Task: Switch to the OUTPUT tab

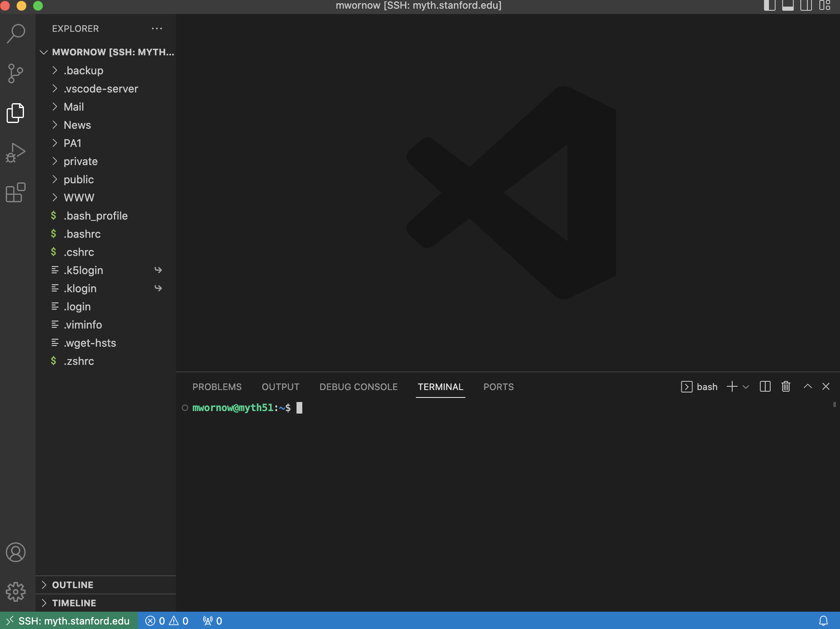Action: 280,387
